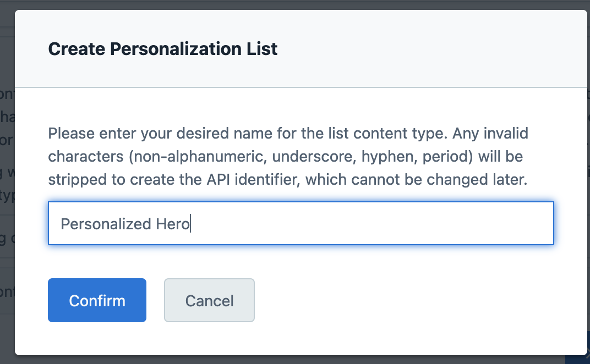The height and width of the screenshot is (364, 590).
Task: Focus the list name input field
Action: (x=301, y=223)
